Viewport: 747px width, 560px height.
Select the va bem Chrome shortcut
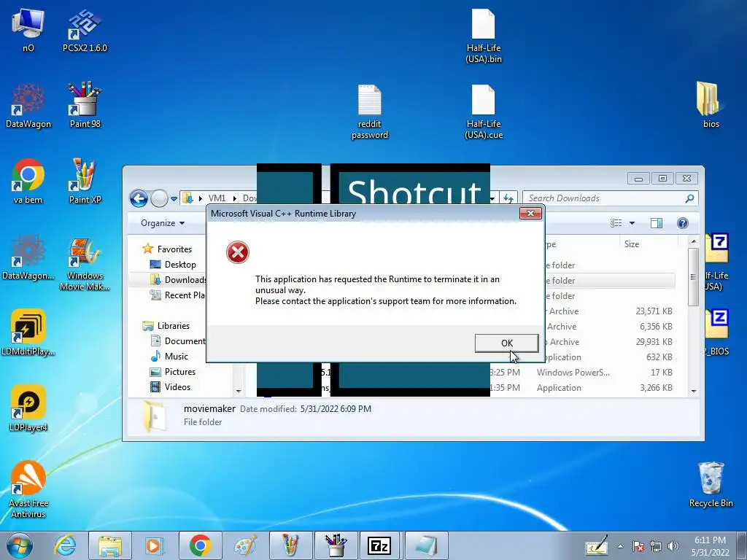(28, 182)
